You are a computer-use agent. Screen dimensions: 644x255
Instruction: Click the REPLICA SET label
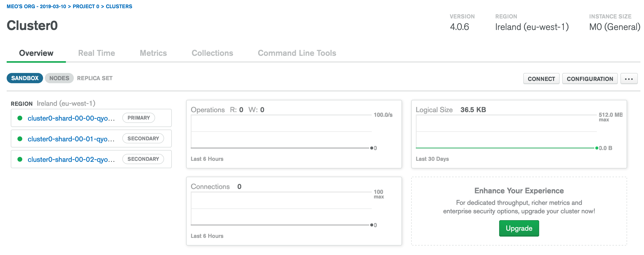(95, 78)
